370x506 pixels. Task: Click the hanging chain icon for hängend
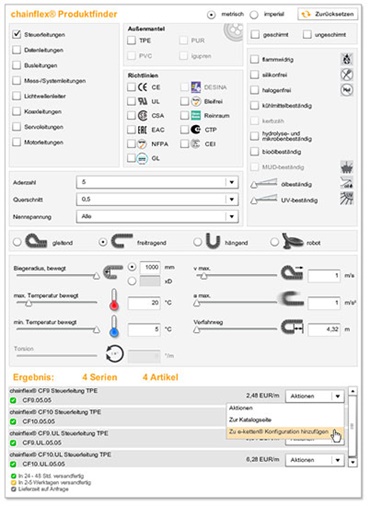(x=213, y=241)
